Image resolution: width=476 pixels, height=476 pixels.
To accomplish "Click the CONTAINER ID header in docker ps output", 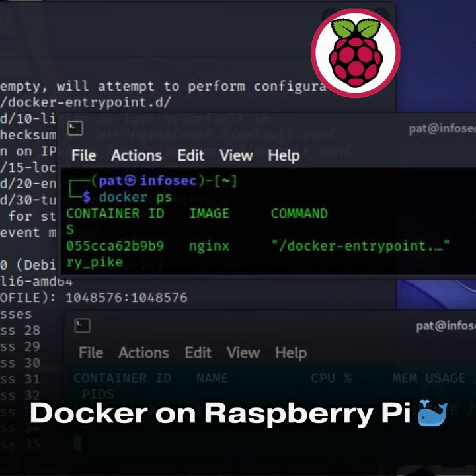I will point(115,214).
